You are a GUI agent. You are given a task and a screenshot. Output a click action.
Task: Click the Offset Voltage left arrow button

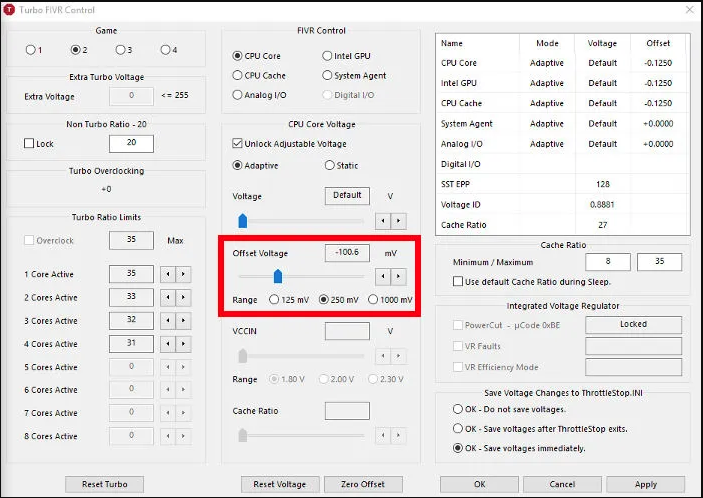pos(383,277)
